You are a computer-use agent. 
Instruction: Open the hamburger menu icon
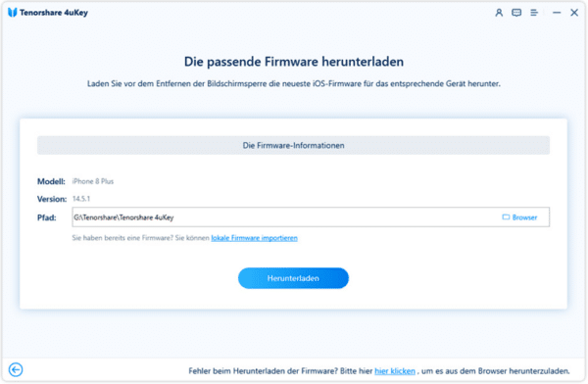(x=534, y=13)
